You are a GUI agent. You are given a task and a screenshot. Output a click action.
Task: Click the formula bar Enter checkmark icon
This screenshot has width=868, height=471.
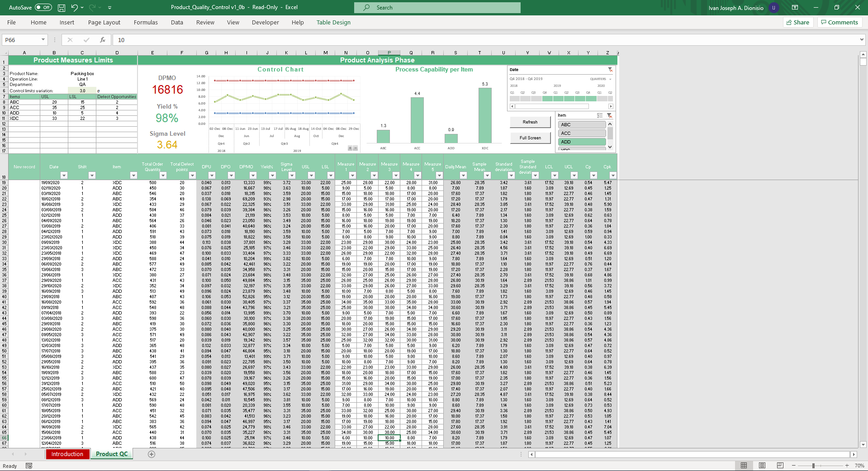86,40
